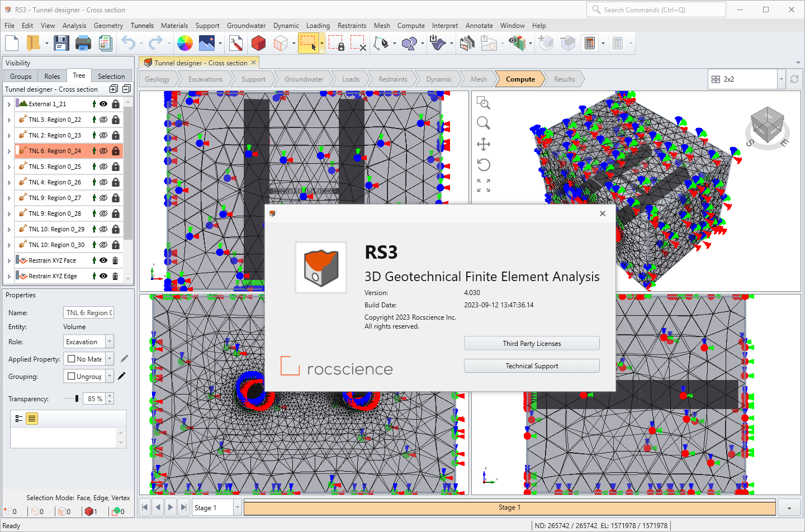Expand the TNL 9: Region 0_27 node
Screen dimensions: 805x532
[x=9, y=198]
